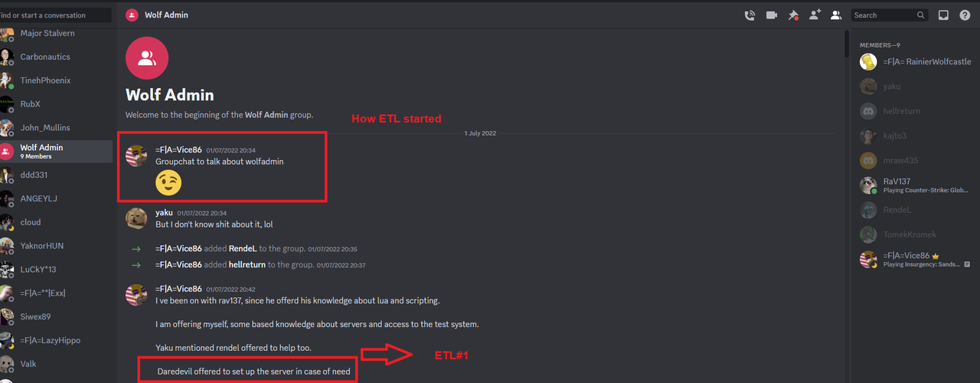The width and height of the screenshot is (980, 383).
Task: Click RendeL name in added message
Action: (242, 249)
